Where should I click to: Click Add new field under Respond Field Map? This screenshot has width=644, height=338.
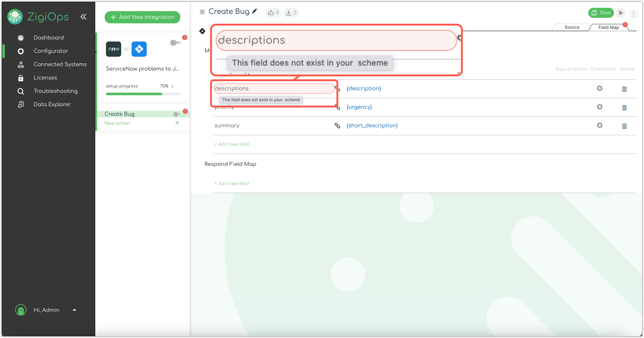point(232,183)
